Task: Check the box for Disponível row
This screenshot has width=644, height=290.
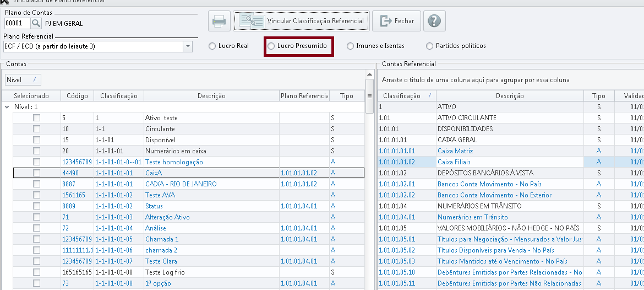Action: (x=36, y=140)
